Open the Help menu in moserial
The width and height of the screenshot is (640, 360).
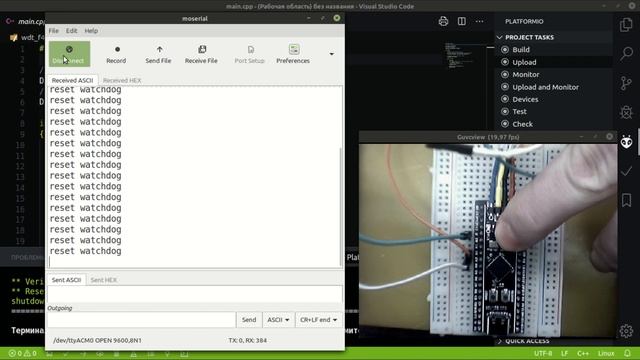coord(91,31)
